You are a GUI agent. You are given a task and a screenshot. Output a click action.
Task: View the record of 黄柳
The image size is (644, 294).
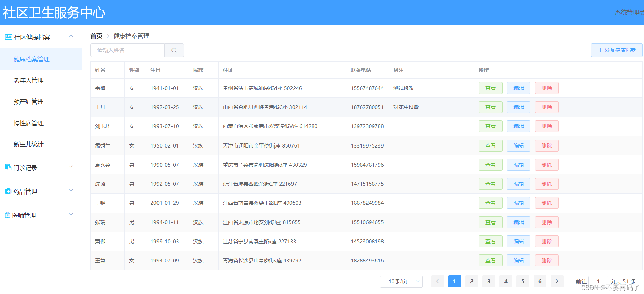[490, 242]
